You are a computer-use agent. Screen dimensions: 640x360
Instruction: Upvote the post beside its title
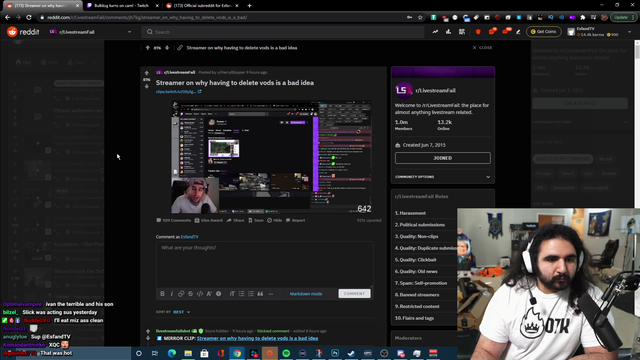(x=147, y=73)
